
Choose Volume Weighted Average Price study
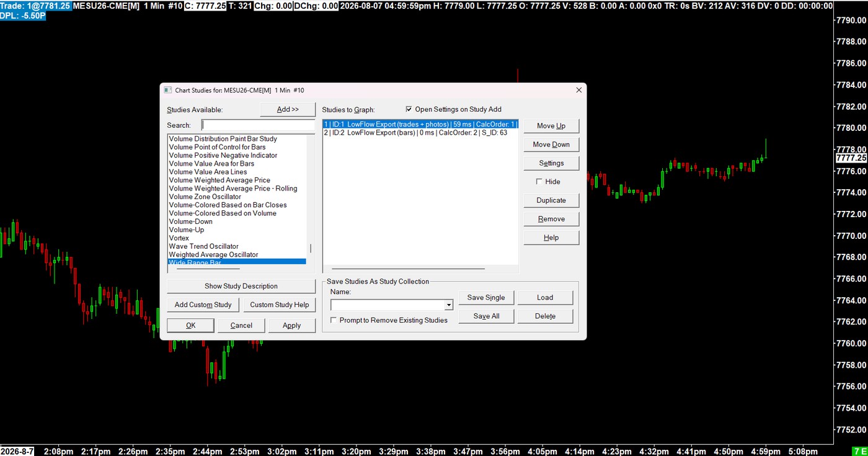coord(237,180)
